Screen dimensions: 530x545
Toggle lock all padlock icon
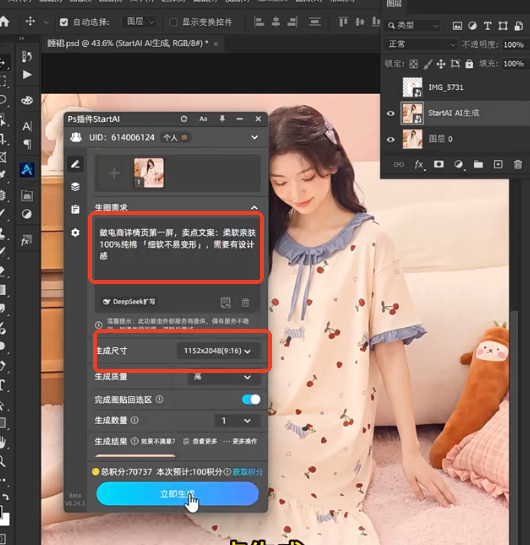469,64
